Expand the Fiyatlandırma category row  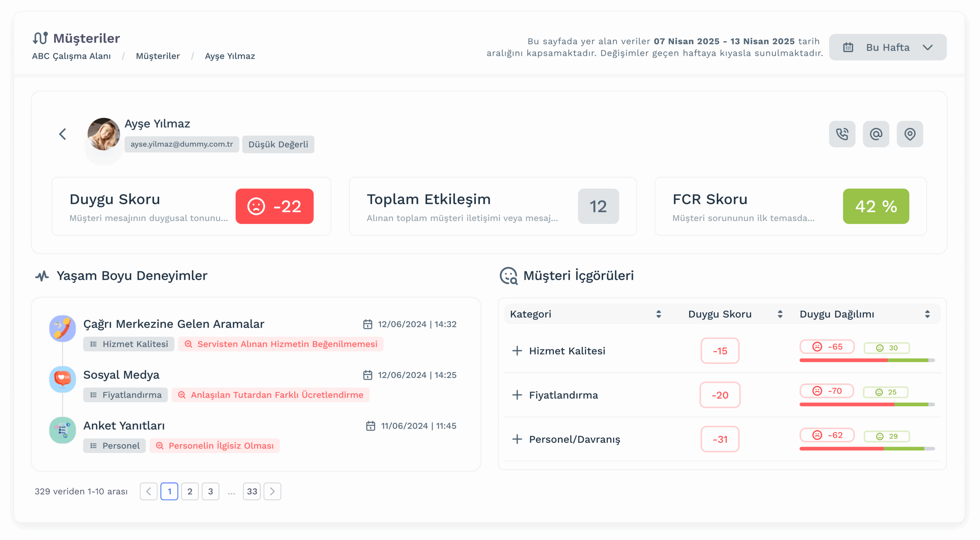[517, 395]
